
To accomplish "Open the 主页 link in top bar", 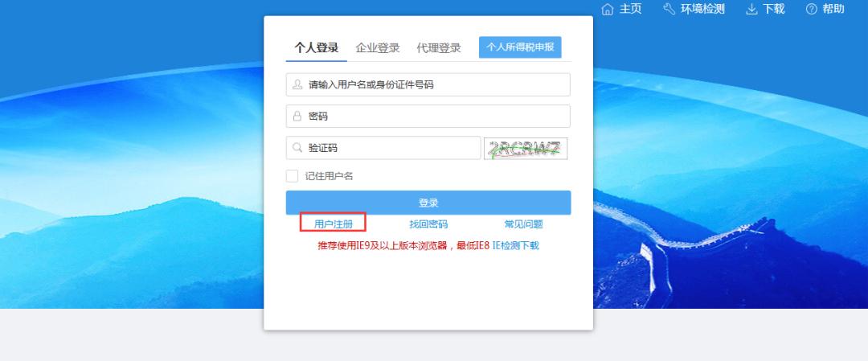I will point(630,10).
